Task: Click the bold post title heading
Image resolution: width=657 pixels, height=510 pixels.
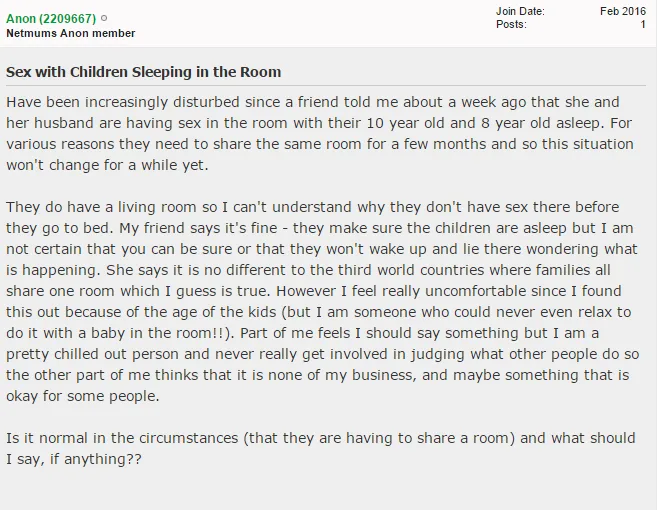Action: click(x=143, y=72)
